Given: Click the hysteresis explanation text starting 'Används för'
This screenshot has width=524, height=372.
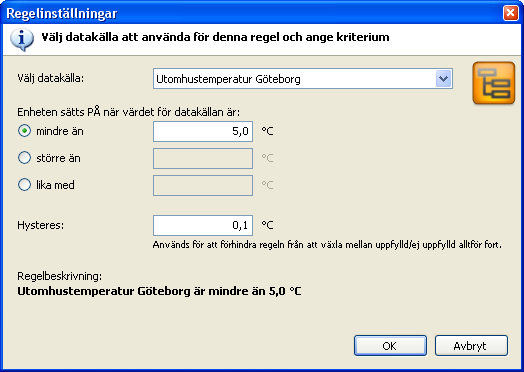Looking at the screenshot, I should click(327, 245).
